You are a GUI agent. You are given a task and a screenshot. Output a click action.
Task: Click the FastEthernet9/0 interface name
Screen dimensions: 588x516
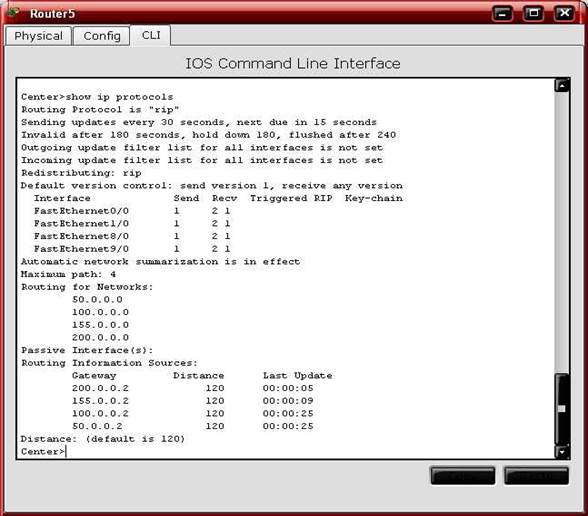tap(81, 249)
